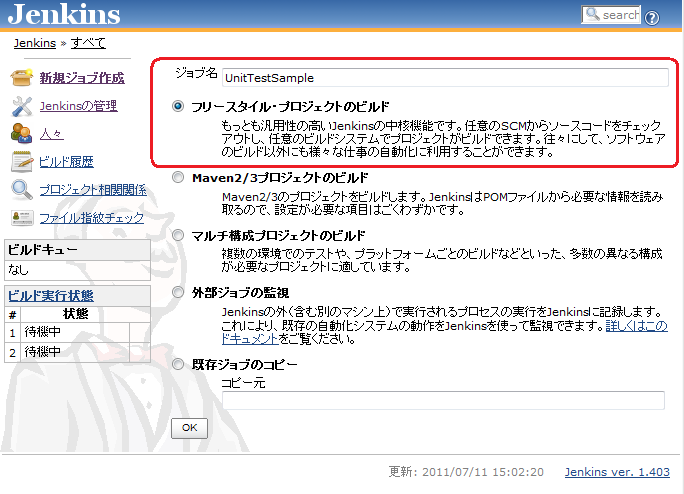Click Jenkins breadcrumb link

(x=35, y=43)
